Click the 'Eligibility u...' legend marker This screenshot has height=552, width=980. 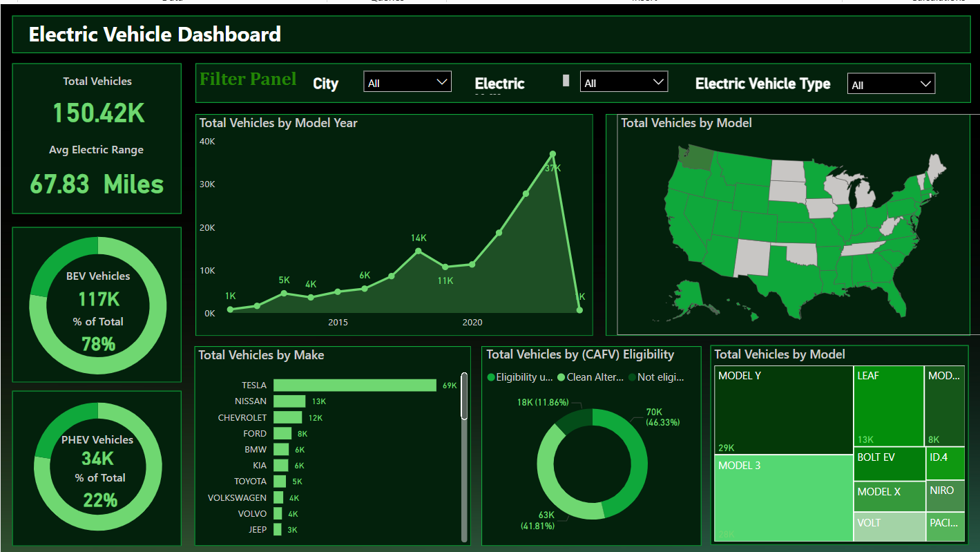pos(491,377)
